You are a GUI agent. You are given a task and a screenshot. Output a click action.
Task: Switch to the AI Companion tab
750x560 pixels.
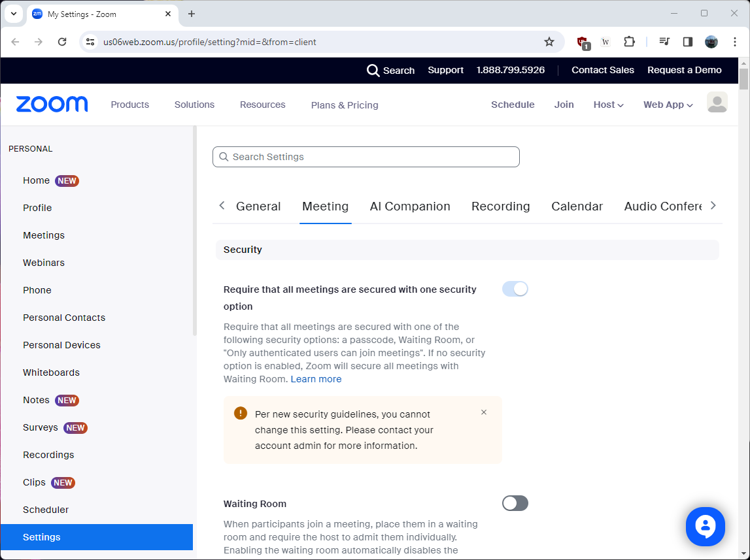(410, 206)
